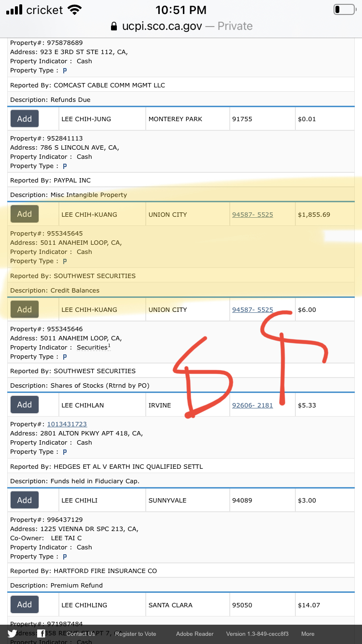
Task: Add the LEE CHIH-KUANG $1,855.69 property
Action: 25,214
